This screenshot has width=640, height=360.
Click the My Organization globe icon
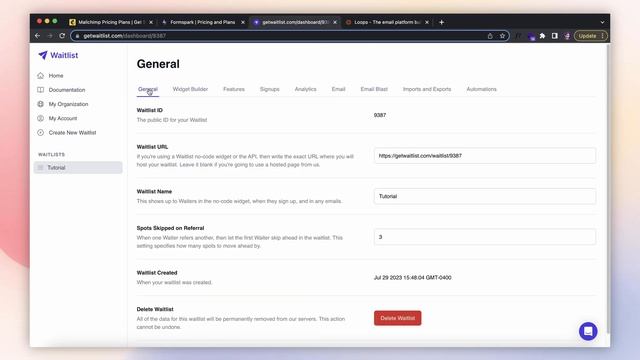(x=40, y=104)
